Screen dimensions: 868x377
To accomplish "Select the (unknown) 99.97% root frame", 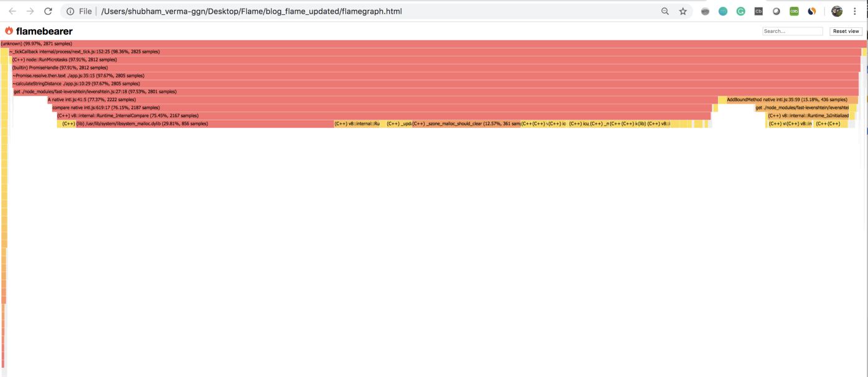I will (433, 43).
